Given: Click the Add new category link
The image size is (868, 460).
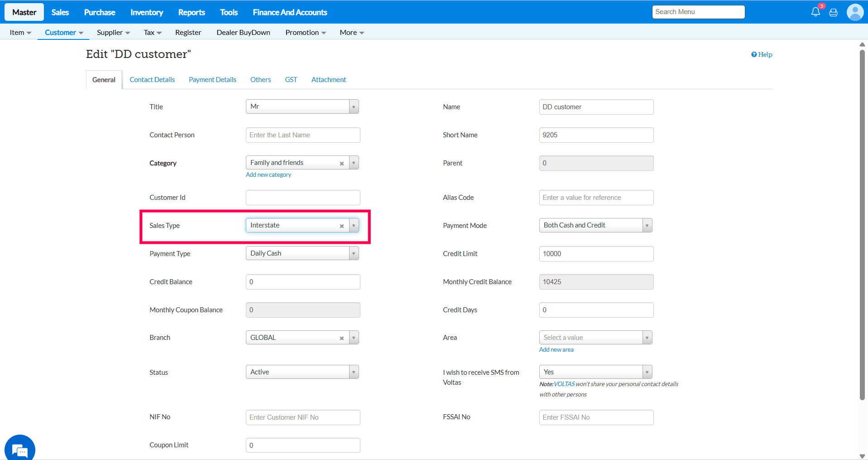Looking at the screenshot, I should [x=268, y=175].
